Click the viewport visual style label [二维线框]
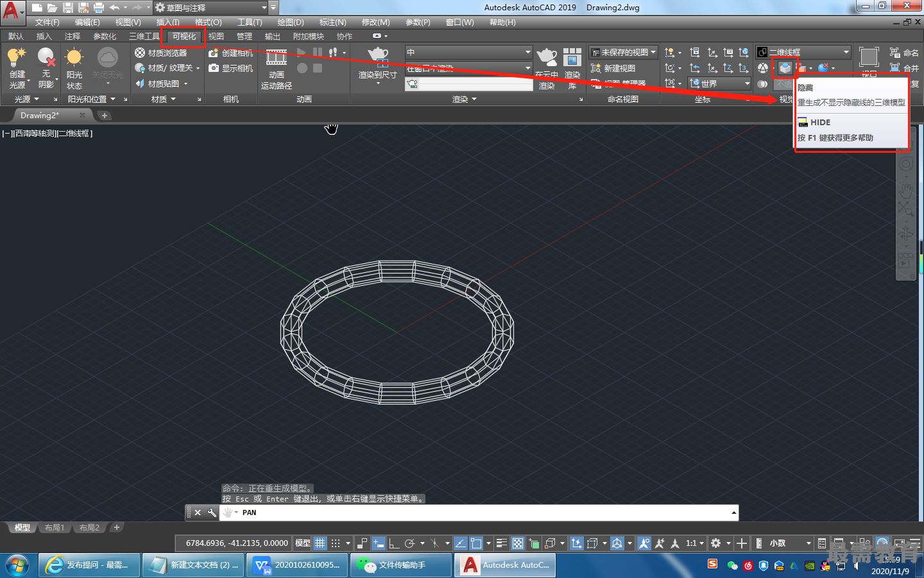Screen dimensions: 924x578 pos(75,134)
